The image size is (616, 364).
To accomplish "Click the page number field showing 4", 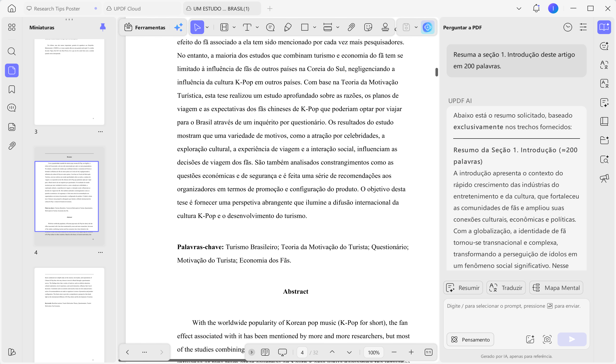I will coord(302,352).
